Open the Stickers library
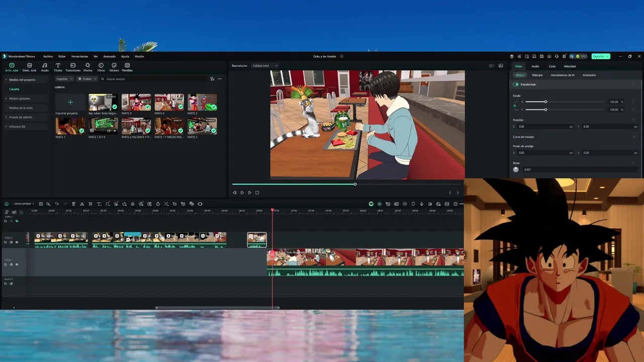Viewport: 644px width, 362px height. (x=114, y=67)
